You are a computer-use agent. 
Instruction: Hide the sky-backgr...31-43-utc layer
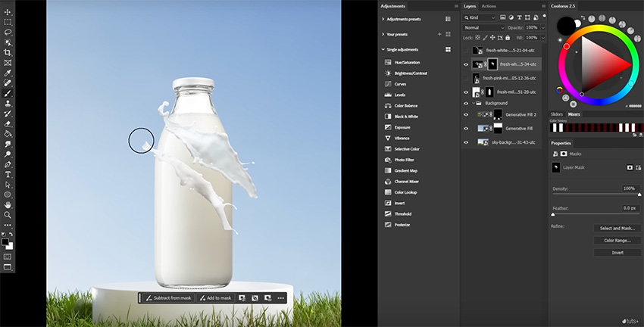click(x=466, y=142)
